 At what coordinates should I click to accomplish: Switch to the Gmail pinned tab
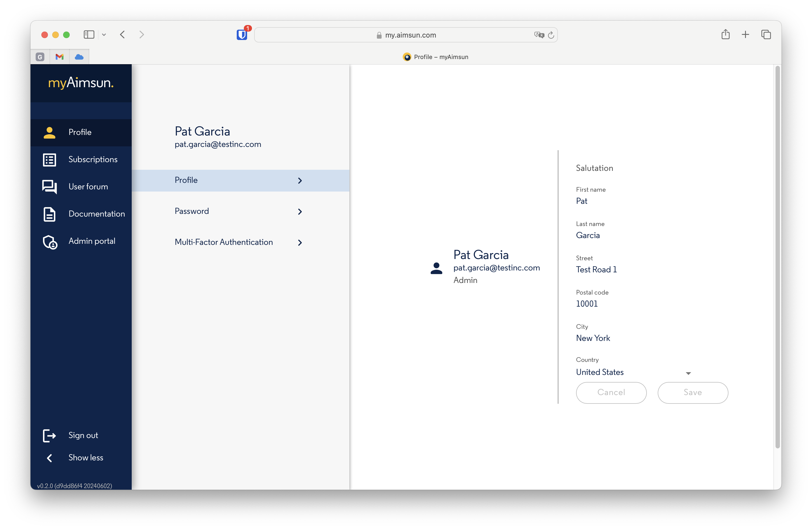coord(59,57)
